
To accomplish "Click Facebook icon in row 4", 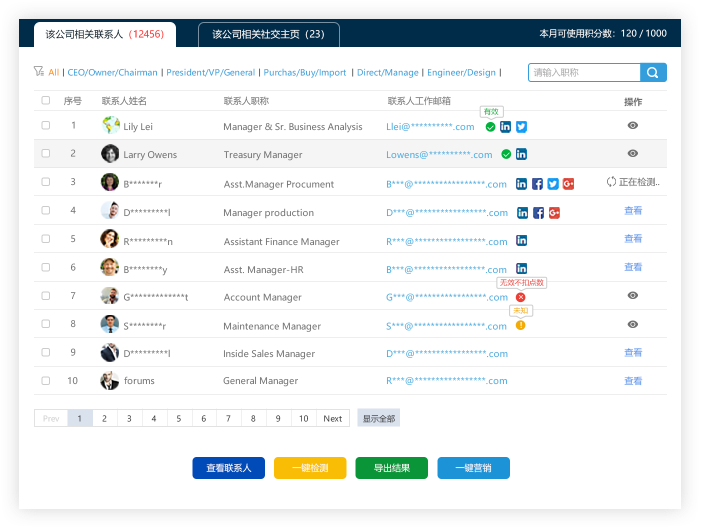I will point(538,213).
